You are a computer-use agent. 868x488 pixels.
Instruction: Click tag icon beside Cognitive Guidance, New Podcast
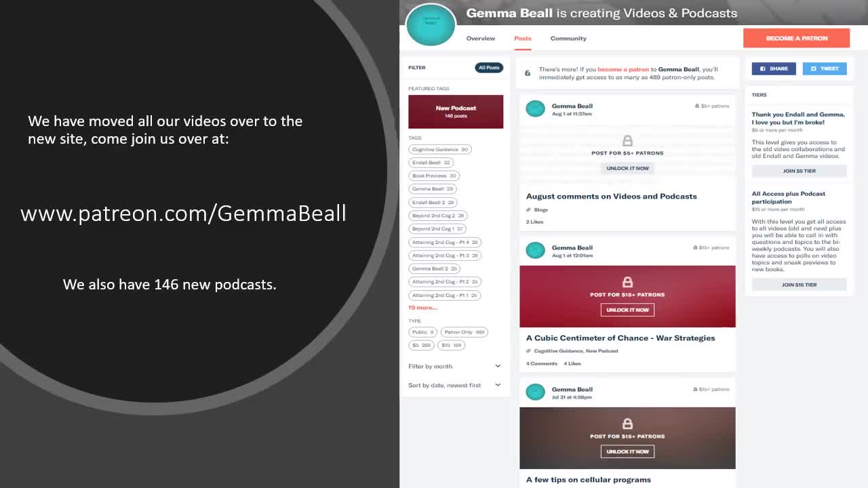[x=528, y=351]
